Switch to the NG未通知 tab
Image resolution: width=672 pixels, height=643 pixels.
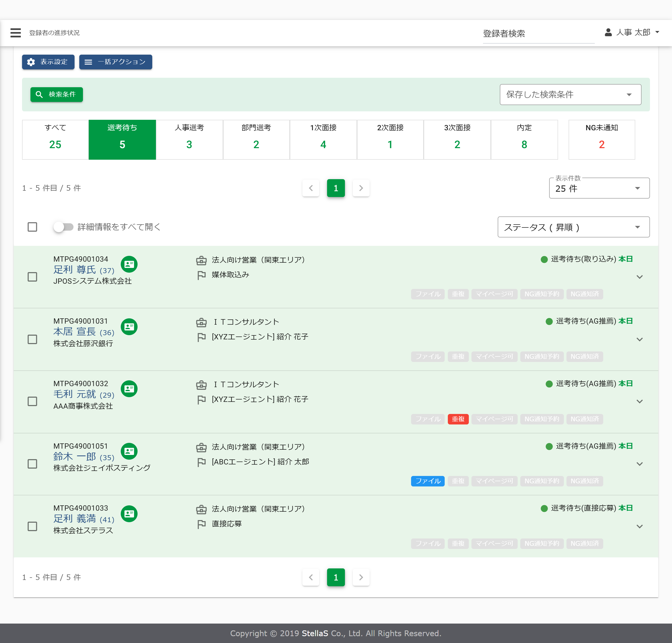pyautogui.click(x=601, y=139)
